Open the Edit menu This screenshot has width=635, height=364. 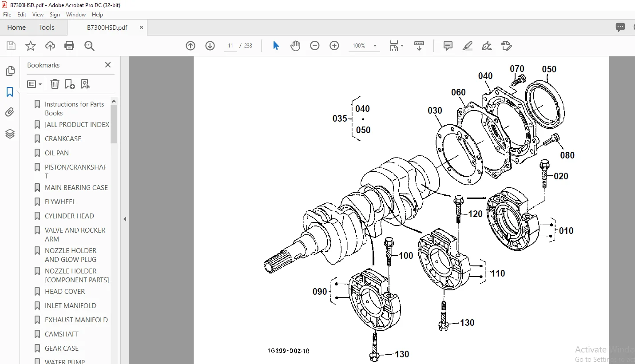[22, 15]
